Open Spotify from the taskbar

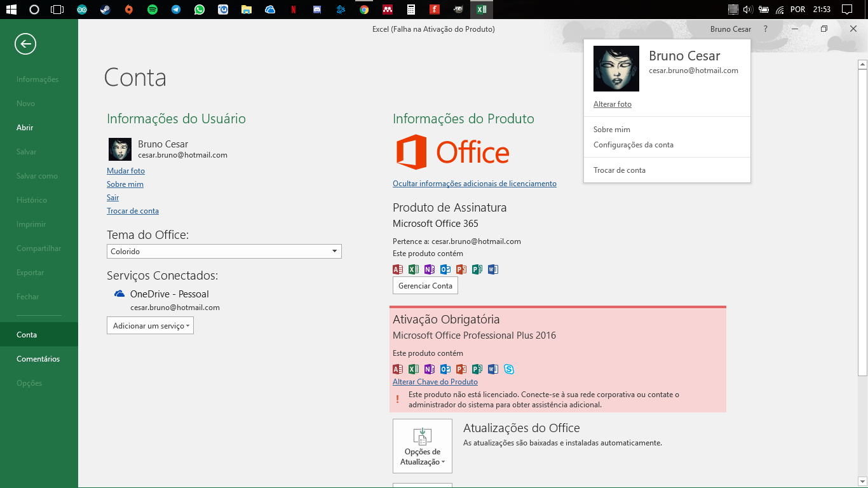(x=152, y=10)
